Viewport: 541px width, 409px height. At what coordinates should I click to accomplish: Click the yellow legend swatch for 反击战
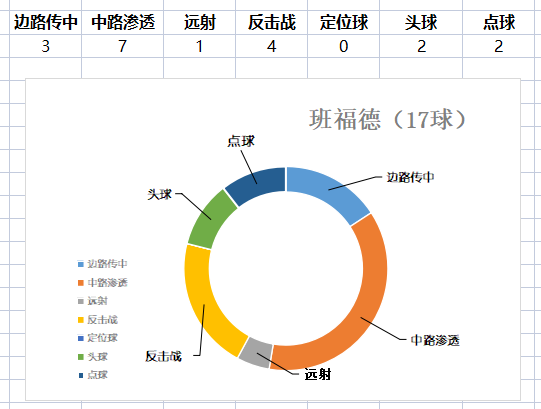point(81,320)
